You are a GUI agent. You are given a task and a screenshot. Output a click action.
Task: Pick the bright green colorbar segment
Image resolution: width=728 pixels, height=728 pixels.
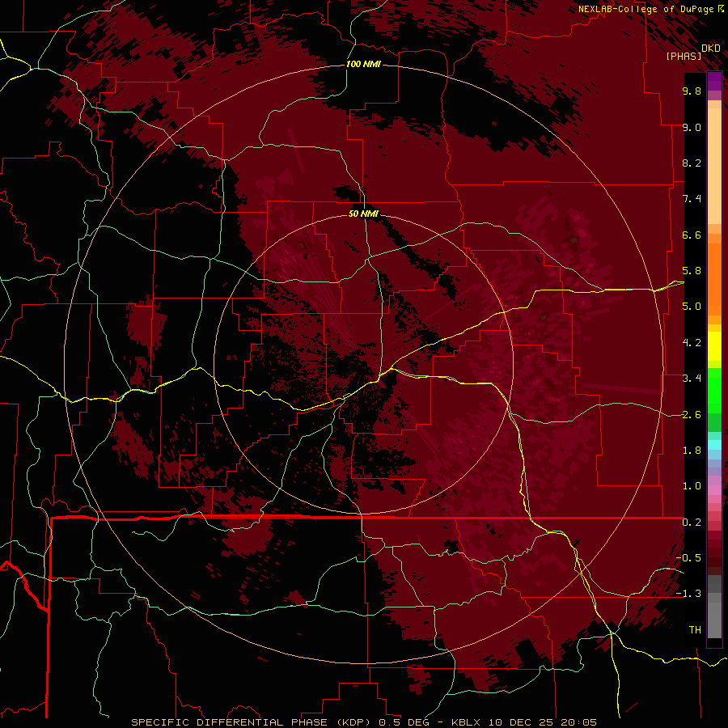coord(714,390)
